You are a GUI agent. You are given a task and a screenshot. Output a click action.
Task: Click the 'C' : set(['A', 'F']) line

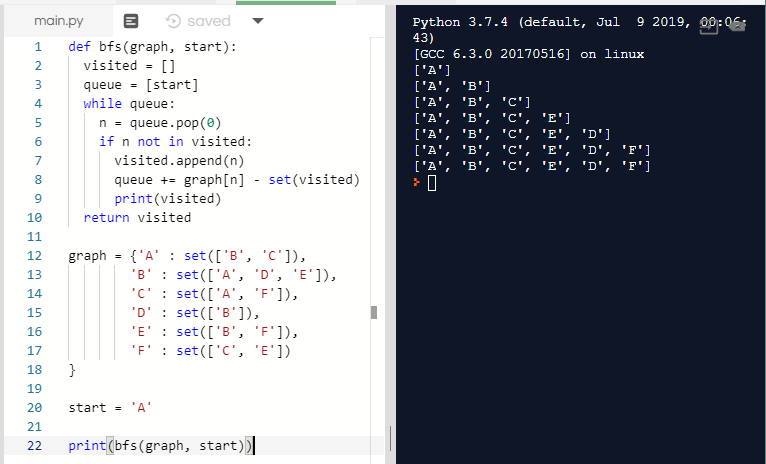click(x=214, y=294)
